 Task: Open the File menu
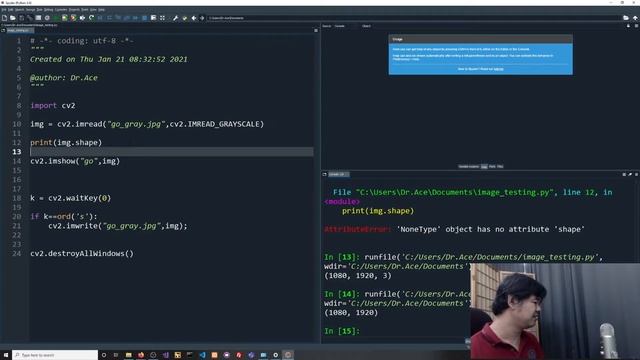(x=4, y=9)
